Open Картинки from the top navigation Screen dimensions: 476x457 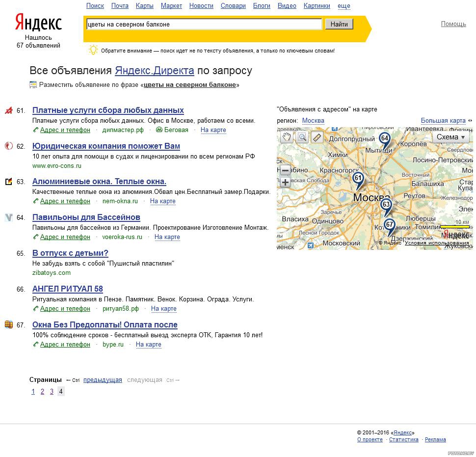click(317, 6)
